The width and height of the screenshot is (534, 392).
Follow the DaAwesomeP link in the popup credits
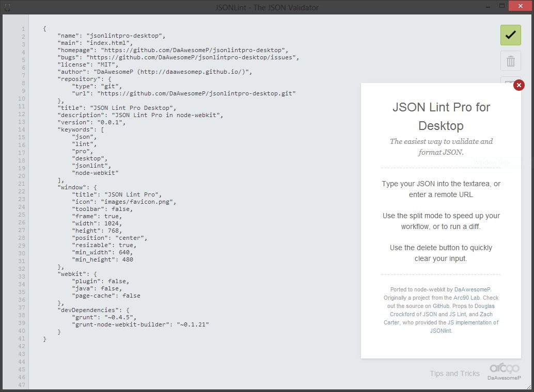(473, 289)
